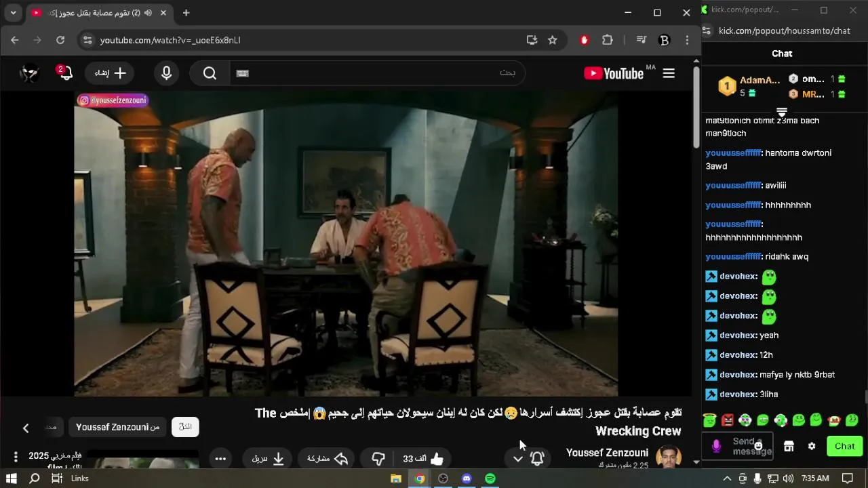
Task: Open the YouTube hamburger guide menu
Action: [669, 73]
